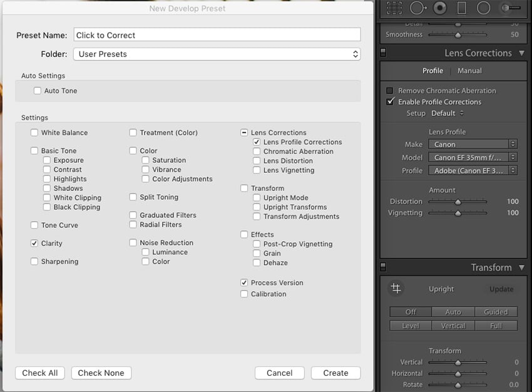Switch to the Manual tab in Lens Corrections

(469, 71)
